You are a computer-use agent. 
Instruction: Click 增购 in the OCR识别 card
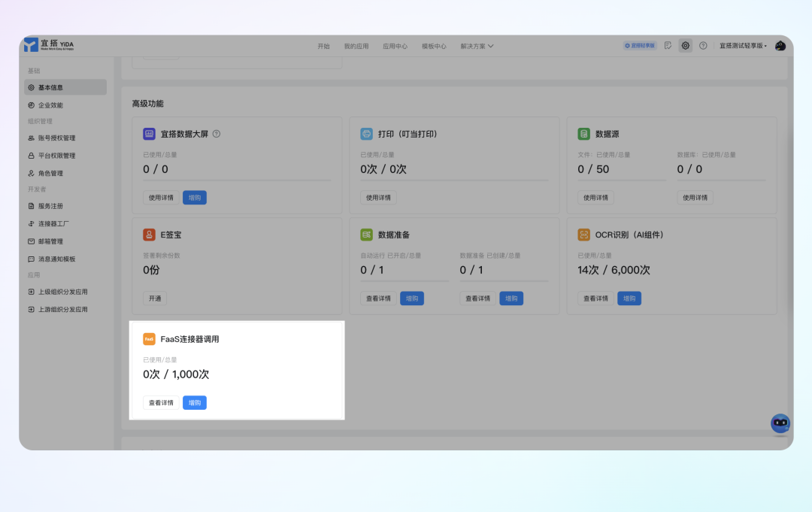629,298
